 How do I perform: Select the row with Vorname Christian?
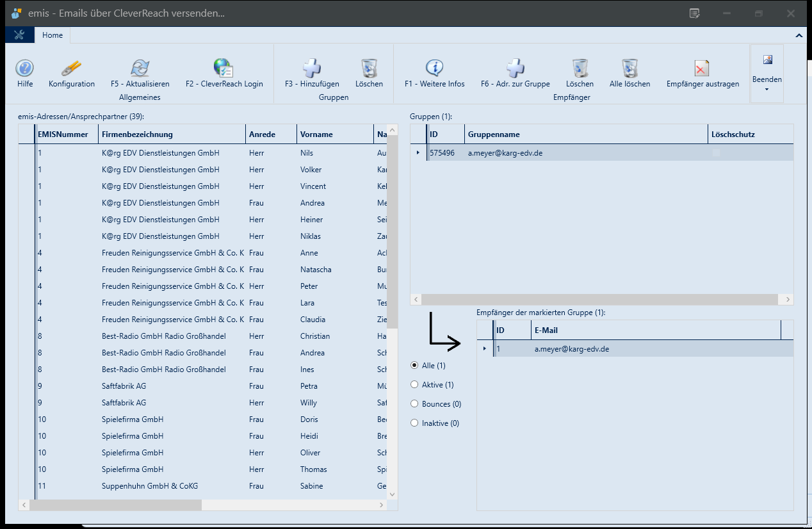(x=203, y=336)
